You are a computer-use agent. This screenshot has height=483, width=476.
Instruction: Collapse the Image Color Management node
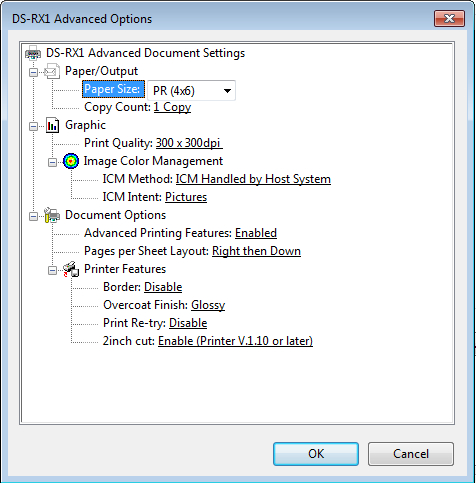click(52, 162)
